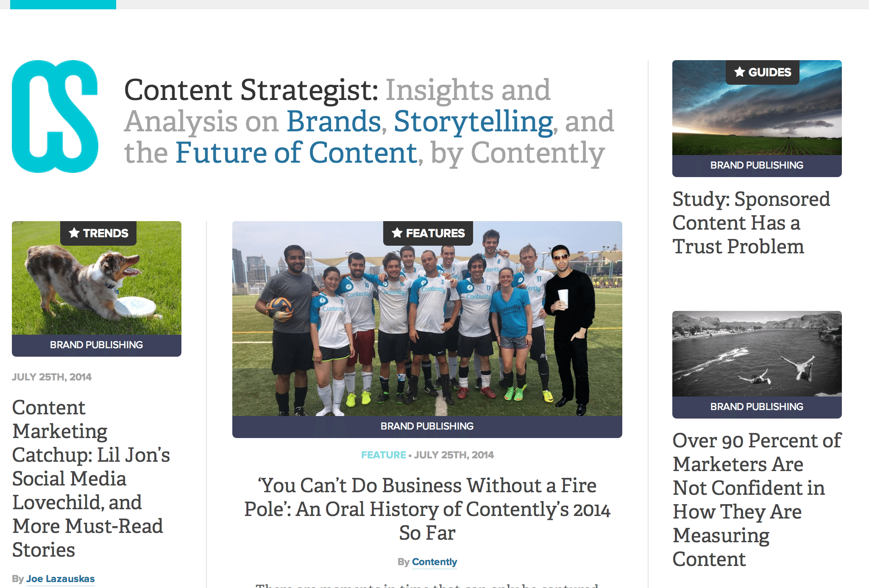Click BRAND PUBLISHING under the soccer team photo

pyautogui.click(x=427, y=426)
